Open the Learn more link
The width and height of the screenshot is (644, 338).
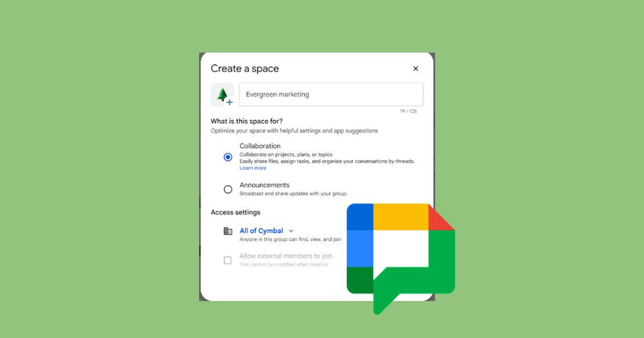tap(253, 168)
